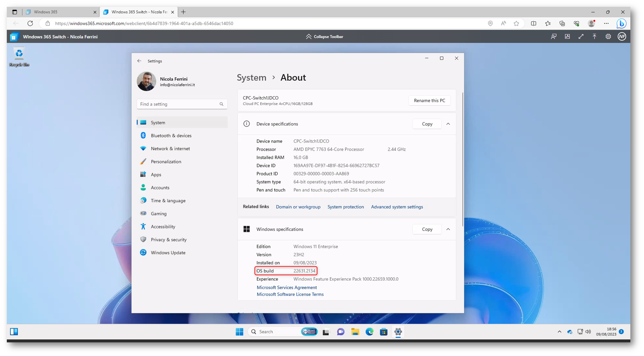The width and height of the screenshot is (644, 356).
Task: Open Privacy & security settings
Action: 182,239
